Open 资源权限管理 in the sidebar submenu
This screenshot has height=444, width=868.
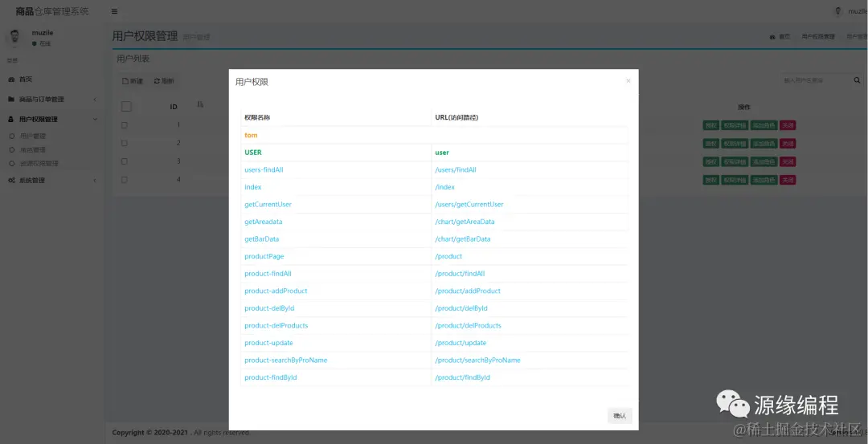(x=39, y=164)
